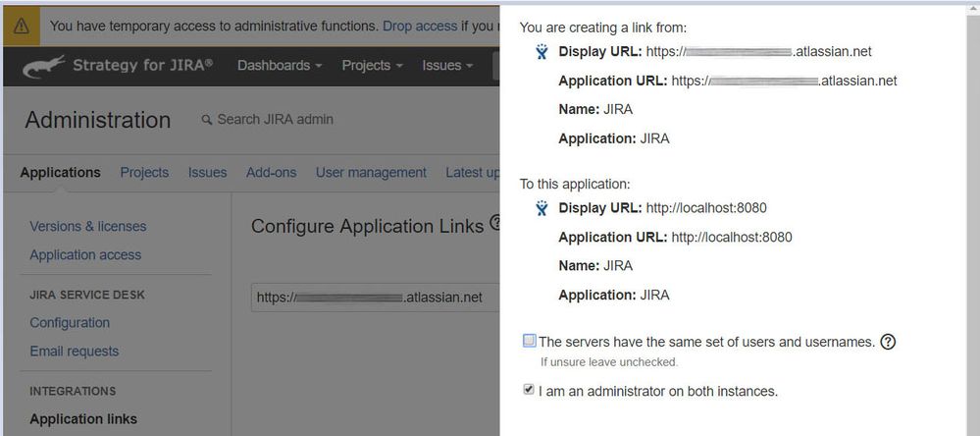Click the JIRA icon beside the atlassian.net Display URL
The width and height of the screenshot is (980, 436).
coord(542,51)
